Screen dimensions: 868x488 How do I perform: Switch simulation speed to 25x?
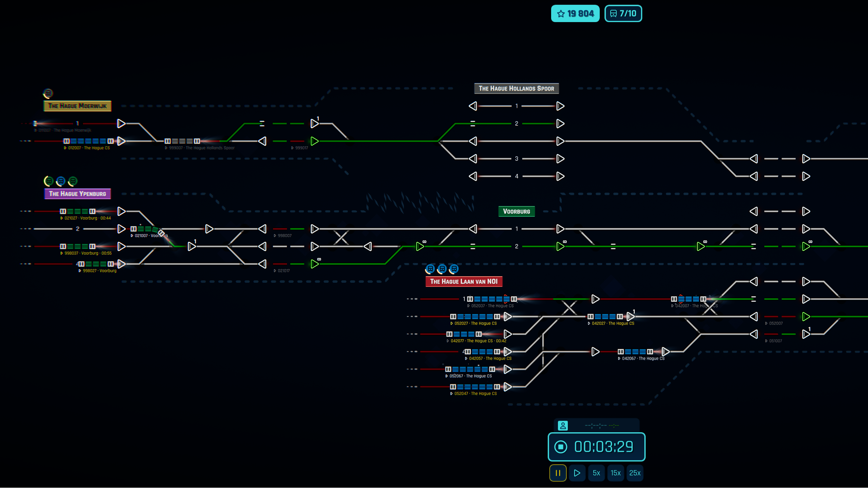coord(635,473)
